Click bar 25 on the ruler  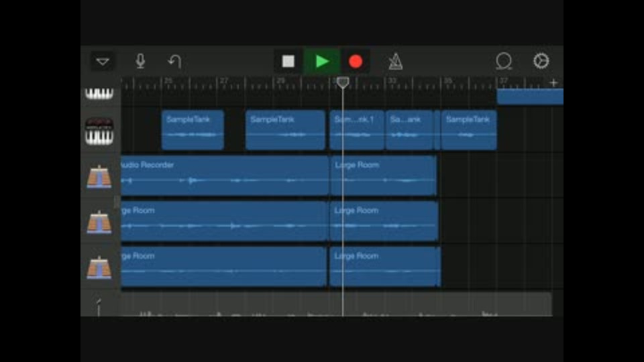tap(168, 81)
